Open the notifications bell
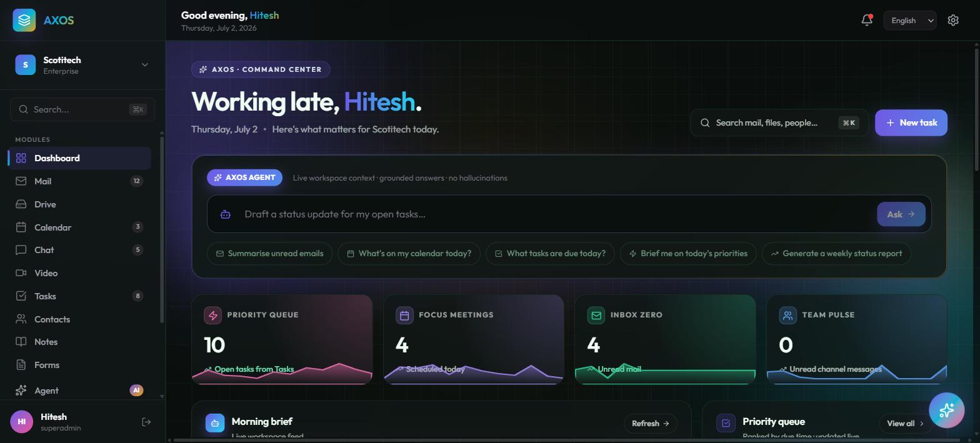 tap(867, 20)
